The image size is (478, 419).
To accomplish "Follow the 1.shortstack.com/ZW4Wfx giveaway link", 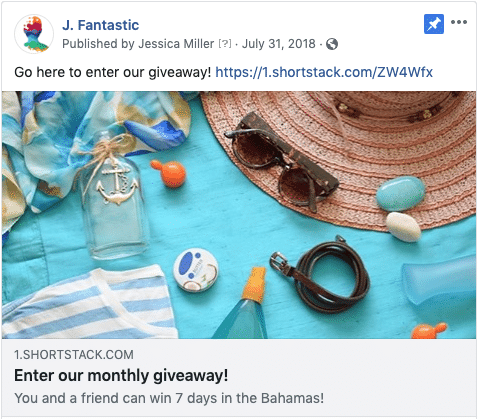I will (324, 72).
